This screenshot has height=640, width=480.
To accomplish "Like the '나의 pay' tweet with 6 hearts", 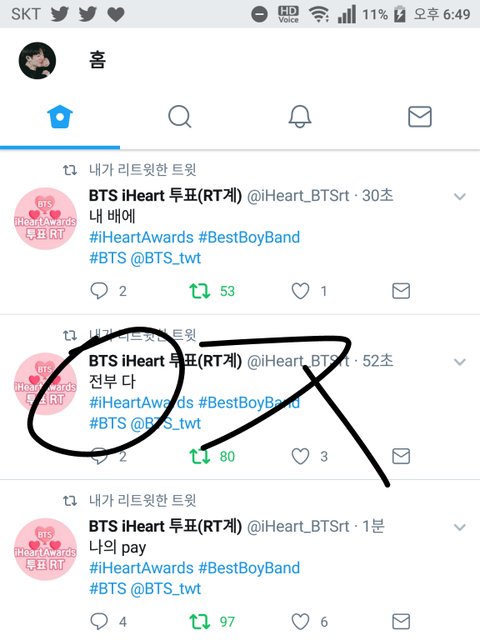I will pyautogui.click(x=300, y=622).
